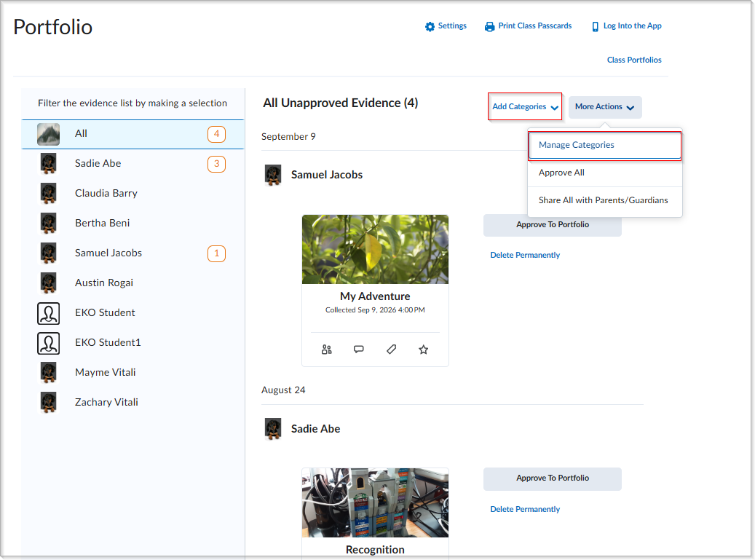
Task: Click the Recognition title text
Action: pyautogui.click(x=375, y=550)
